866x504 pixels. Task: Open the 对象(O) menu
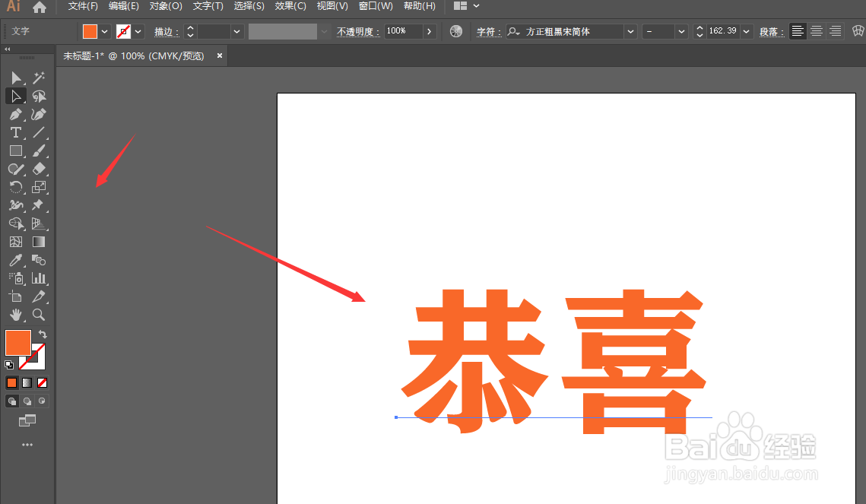pos(166,6)
